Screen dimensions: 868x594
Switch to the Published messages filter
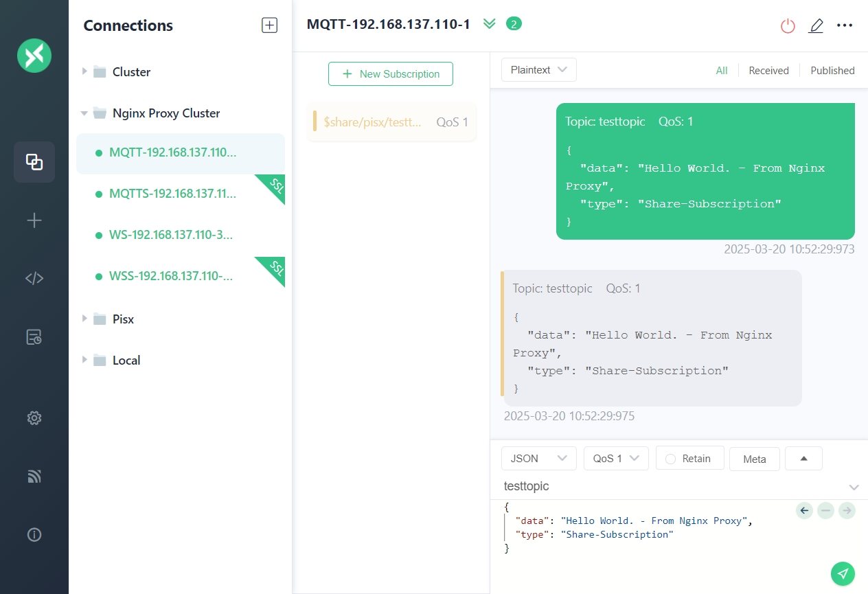(x=832, y=71)
